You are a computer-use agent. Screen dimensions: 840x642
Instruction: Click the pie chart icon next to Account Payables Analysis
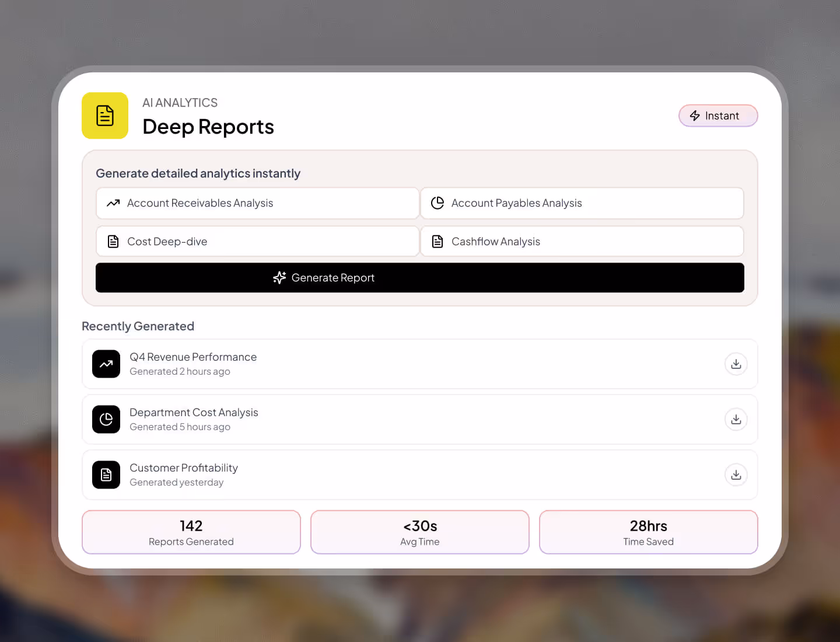pyautogui.click(x=437, y=203)
